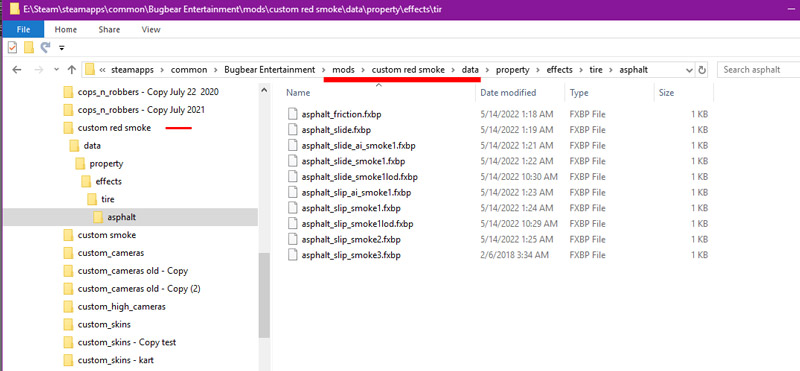800x371 pixels.
Task: Open the File menu
Action: pos(23,30)
